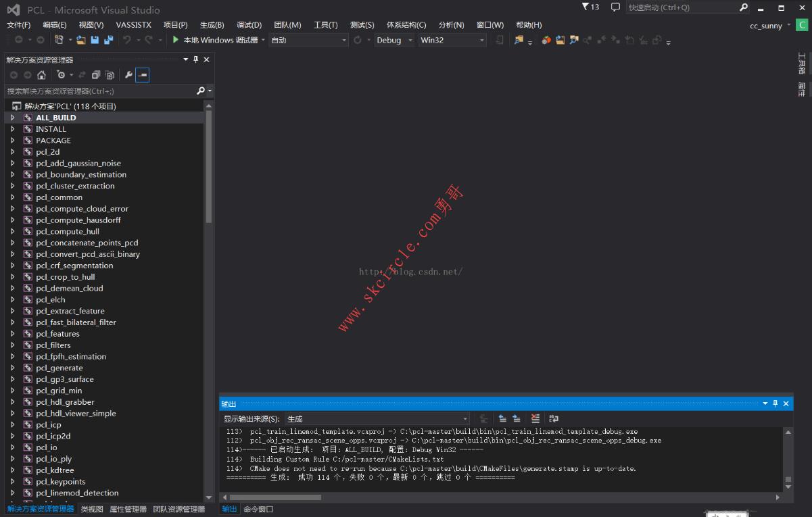The image size is (812, 517).
Task: Select the solution 'PCL' root node
Action: point(70,106)
